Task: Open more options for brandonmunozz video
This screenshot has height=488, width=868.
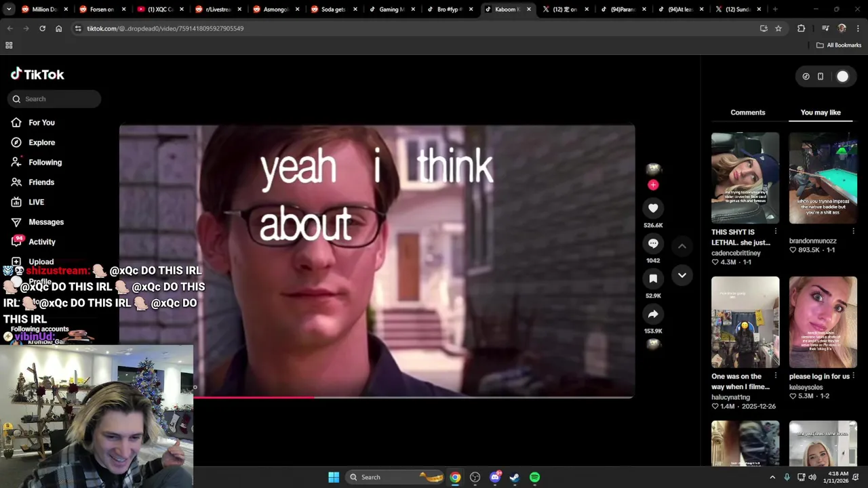Action: pyautogui.click(x=853, y=232)
